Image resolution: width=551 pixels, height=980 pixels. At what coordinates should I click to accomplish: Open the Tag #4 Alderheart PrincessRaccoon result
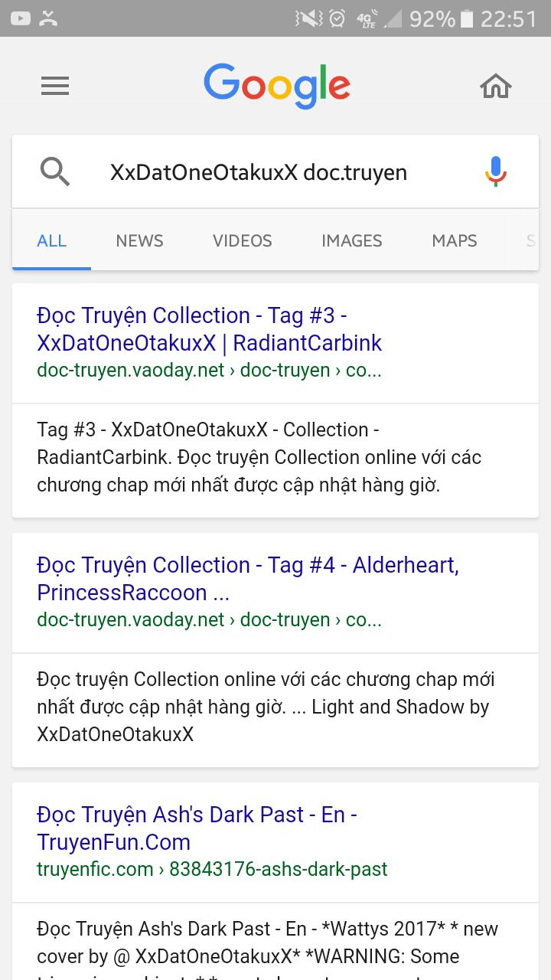click(248, 579)
